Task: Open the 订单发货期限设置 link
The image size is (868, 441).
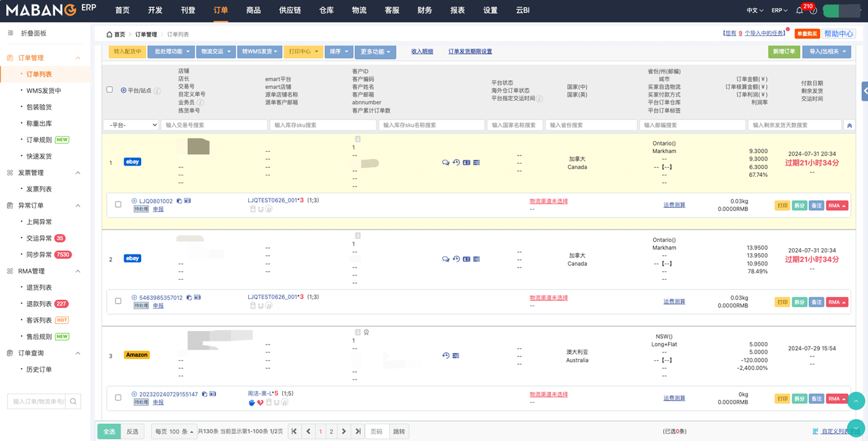Action: pos(470,52)
